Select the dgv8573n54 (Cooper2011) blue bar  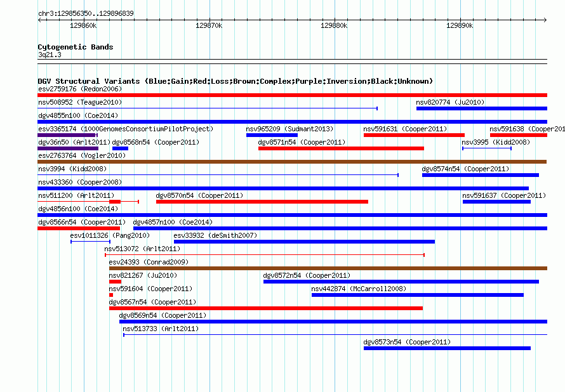pyautogui.click(x=447, y=348)
